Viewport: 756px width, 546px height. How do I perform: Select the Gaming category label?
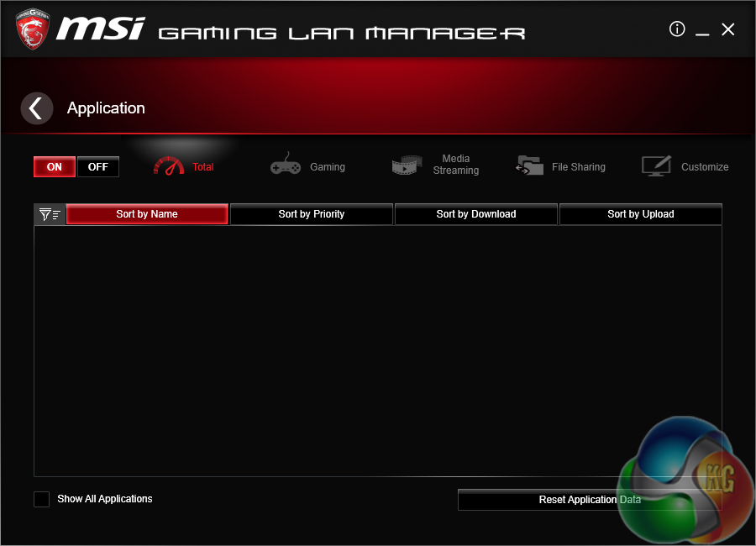(328, 167)
